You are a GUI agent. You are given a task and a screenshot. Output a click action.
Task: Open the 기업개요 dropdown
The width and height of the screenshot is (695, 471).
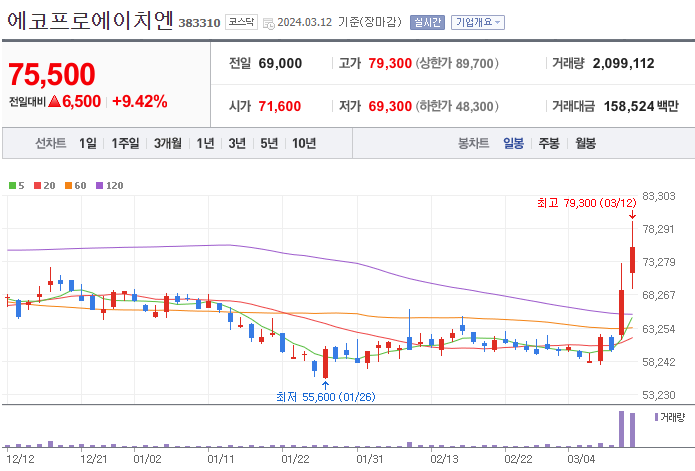(478, 22)
